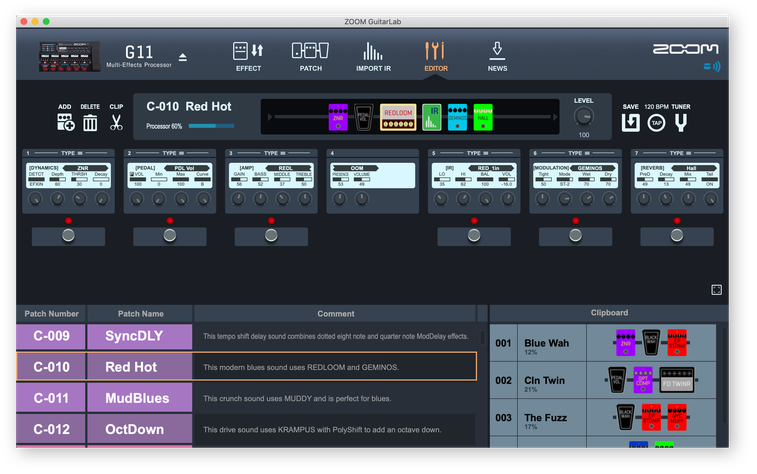Click the Comment column header
The width and height of the screenshot is (757, 474).
(x=336, y=314)
